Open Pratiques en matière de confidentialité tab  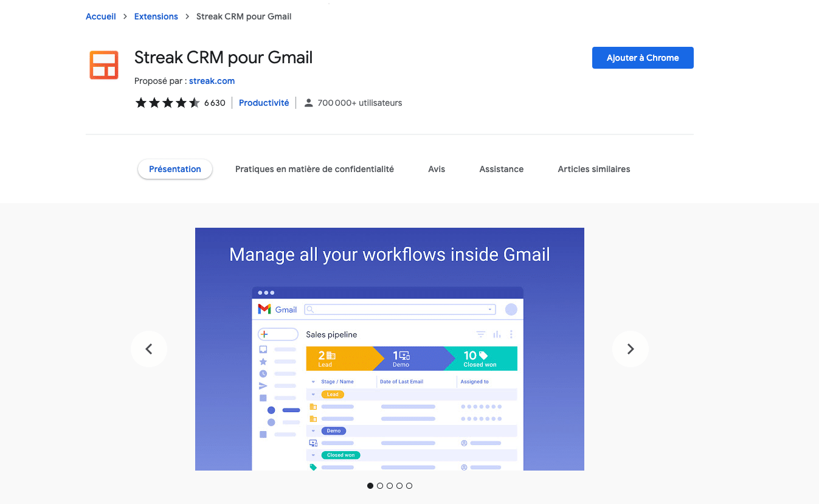[314, 169]
